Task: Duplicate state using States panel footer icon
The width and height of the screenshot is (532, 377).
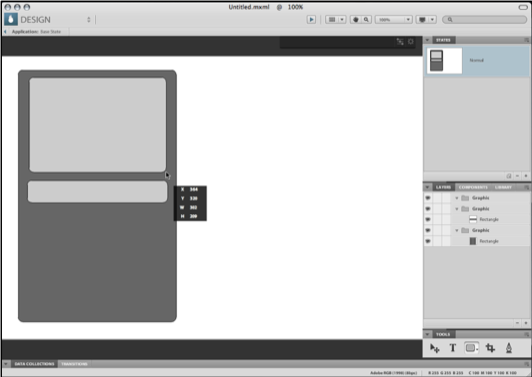Action: pyautogui.click(x=509, y=176)
